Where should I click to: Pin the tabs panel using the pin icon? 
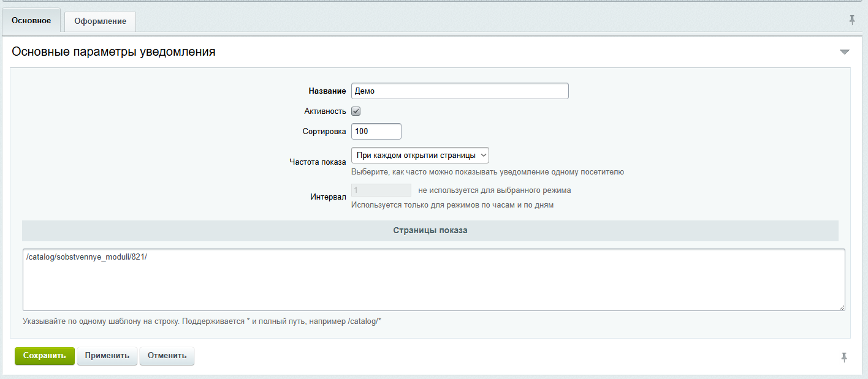click(851, 20)
